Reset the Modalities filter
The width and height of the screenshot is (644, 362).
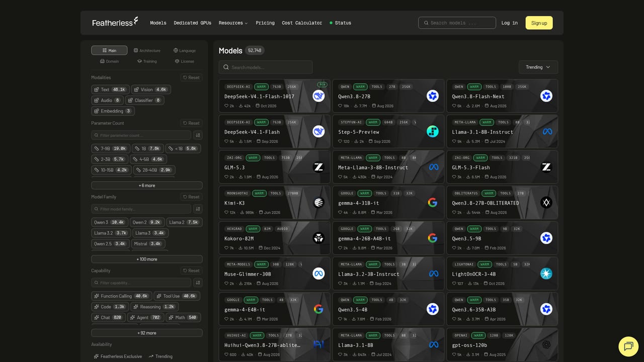[x=191, y=77]
